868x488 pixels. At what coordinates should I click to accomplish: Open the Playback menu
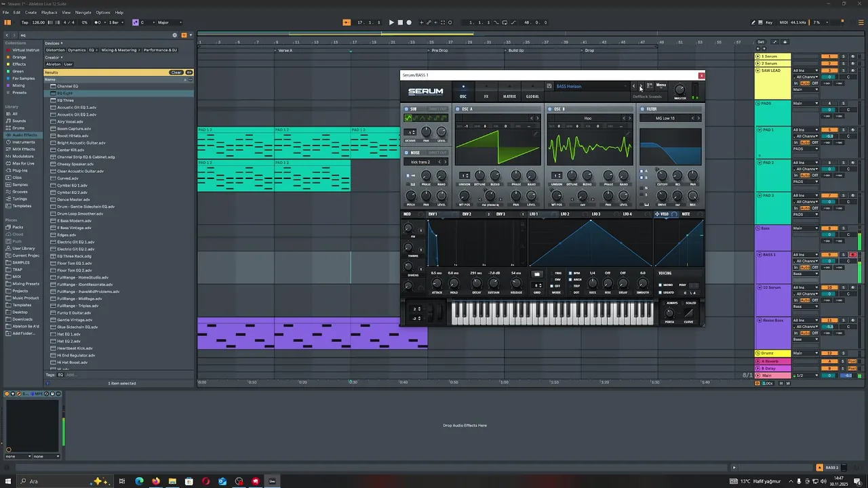50,12
